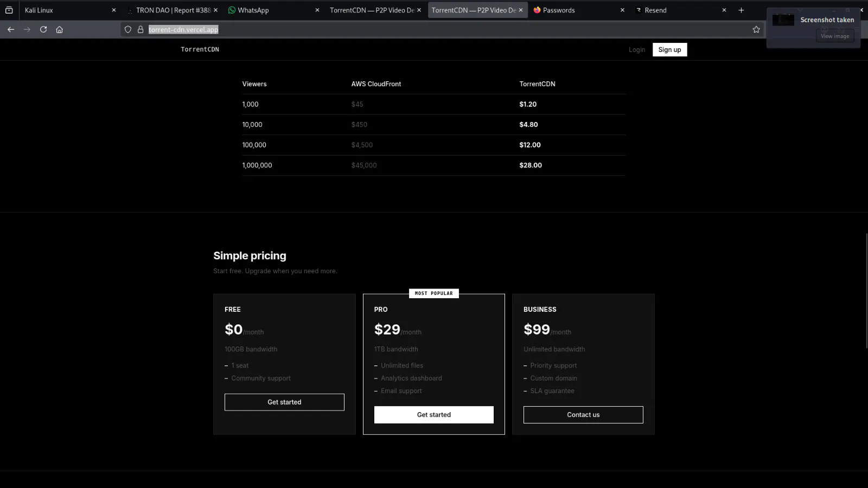Screen dimensions: 868x488
Task: Click the $99 Business price
Action: (537, 330)
